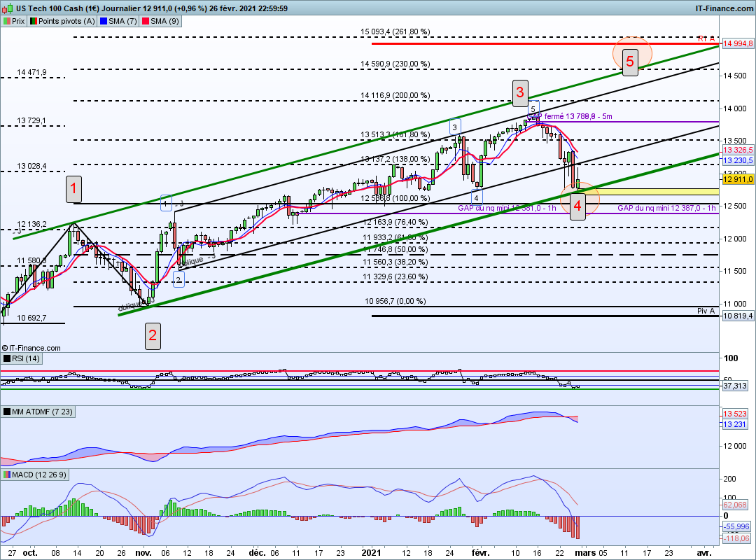Click the déc. label on the time axis
Image resolution: width=756 pixels, height=560 pixels.
pyautogui.click(x=257, y=553)
